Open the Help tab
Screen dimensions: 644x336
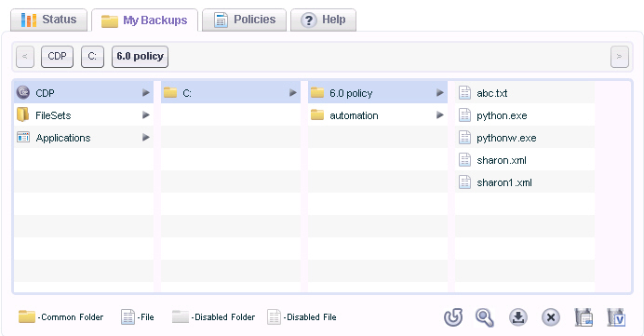click(x=323, y=20)
